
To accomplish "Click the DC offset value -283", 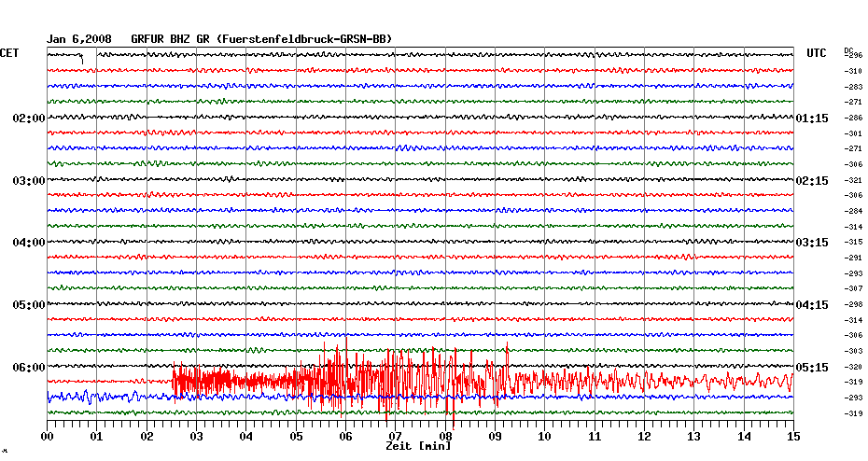I will (853, 88).
